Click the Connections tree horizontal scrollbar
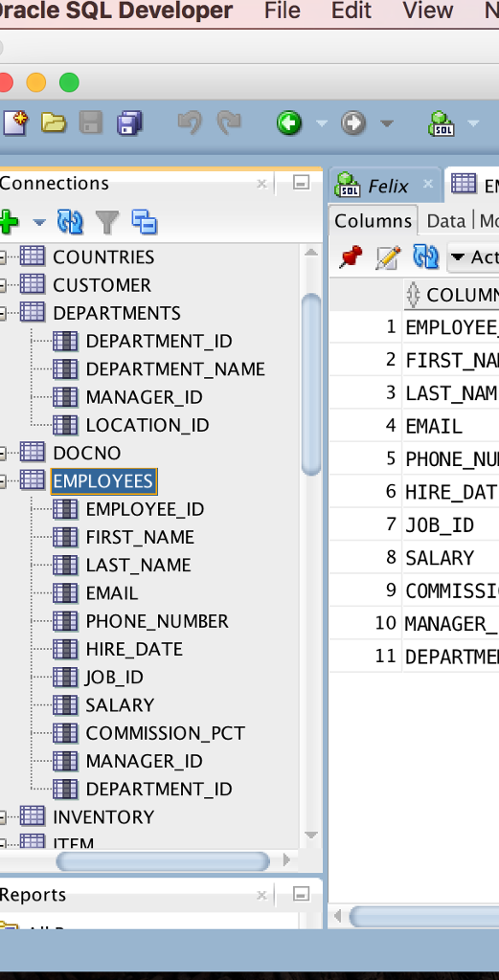499x980 pixels. [163, 861]
